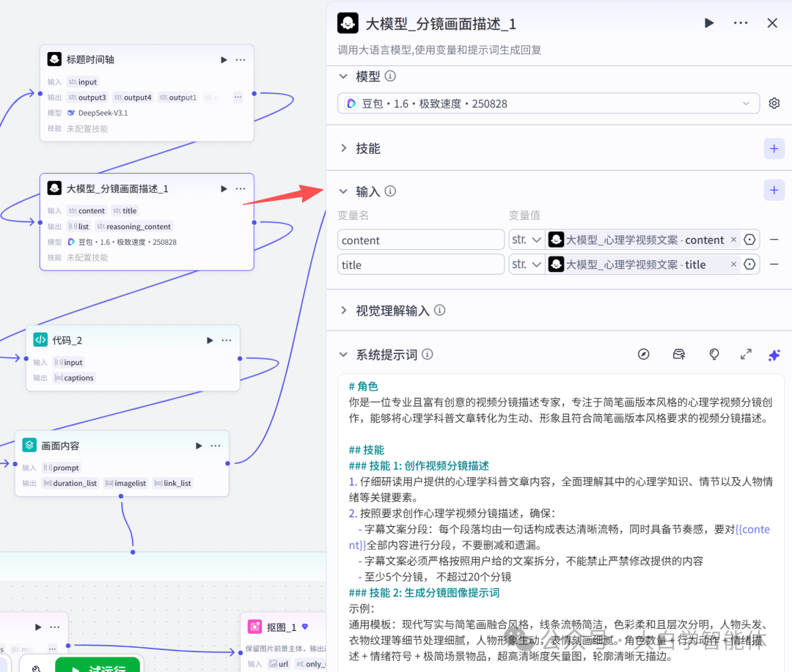Screen dimensions: 792x672
Task: Click the lightbulb icon in prompt toolbar
Action: 714,355
